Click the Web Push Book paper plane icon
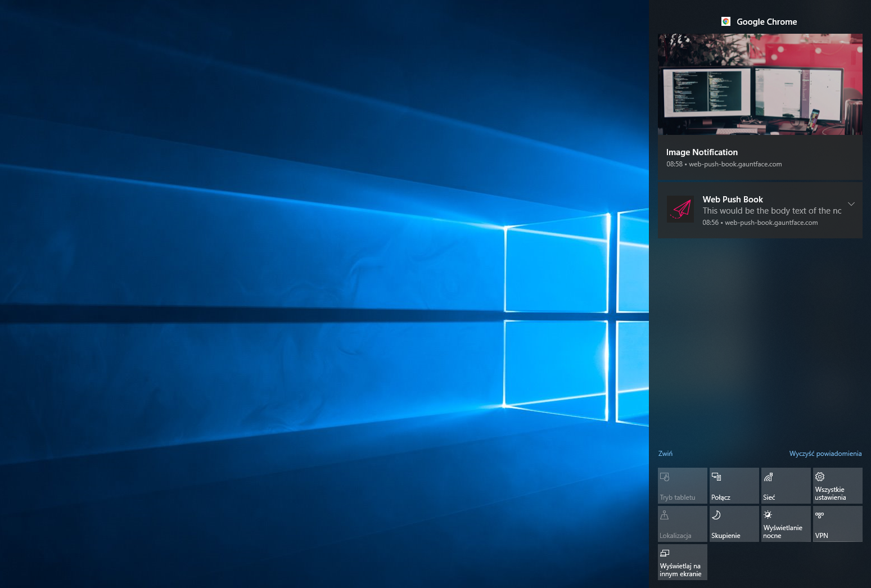The height and width of the screenshot is (588, 871). (680, 209)
